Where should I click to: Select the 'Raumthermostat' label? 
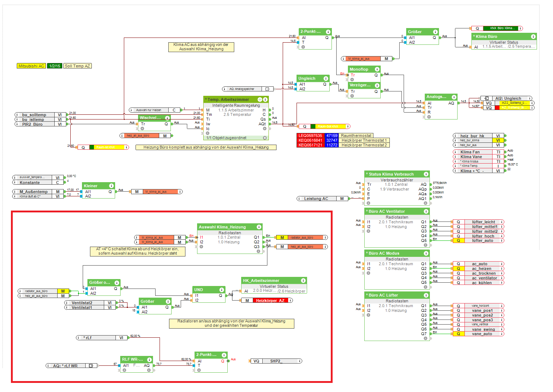[x=356, y=136]
